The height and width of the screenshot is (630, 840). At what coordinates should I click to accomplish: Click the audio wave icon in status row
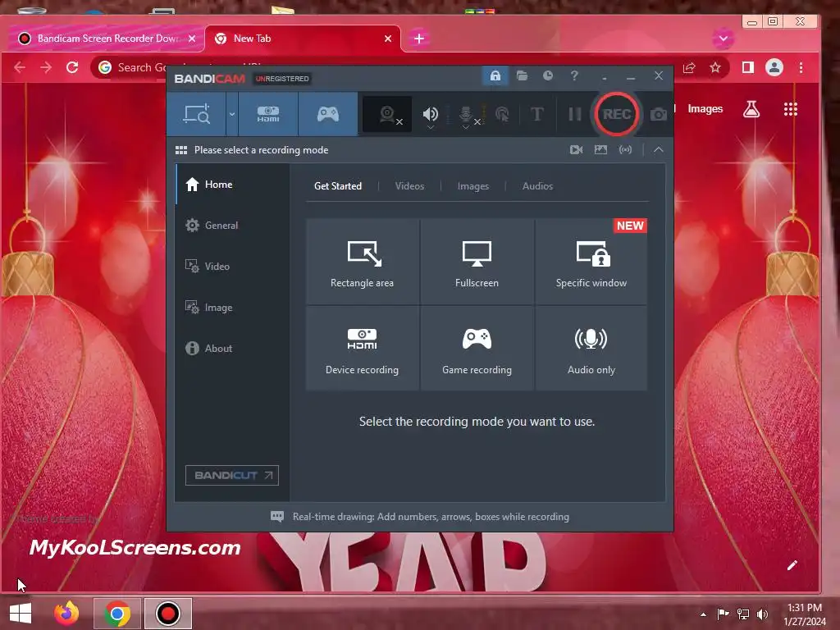click(x=625, y=149)
